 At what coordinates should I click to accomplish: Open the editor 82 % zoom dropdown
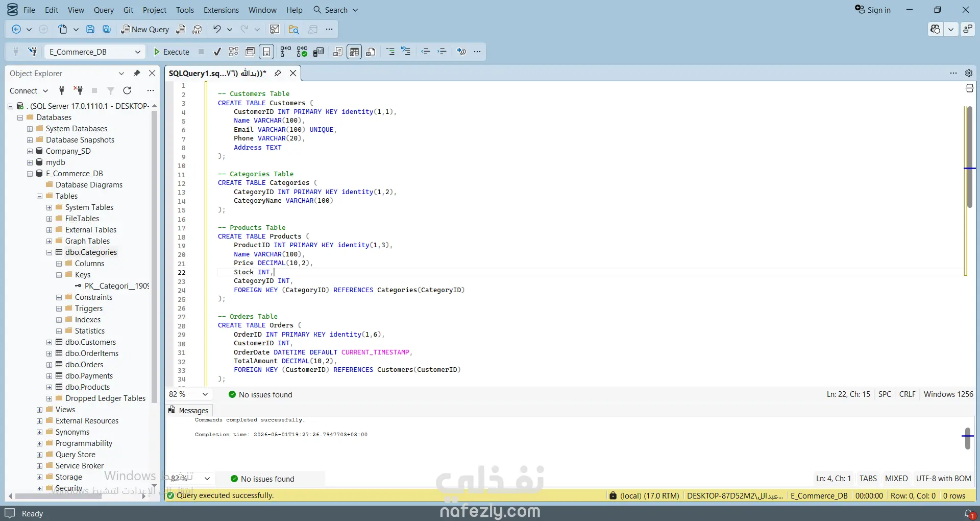point(205,394)
